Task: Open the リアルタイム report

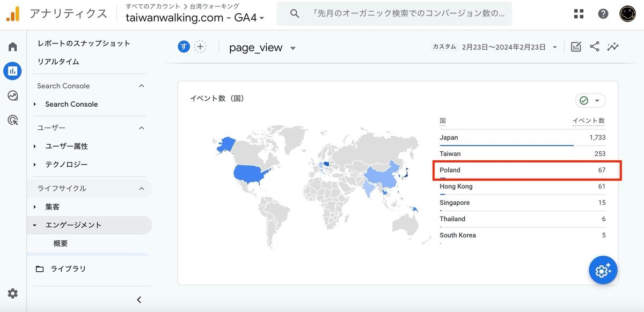Action: 58,62
